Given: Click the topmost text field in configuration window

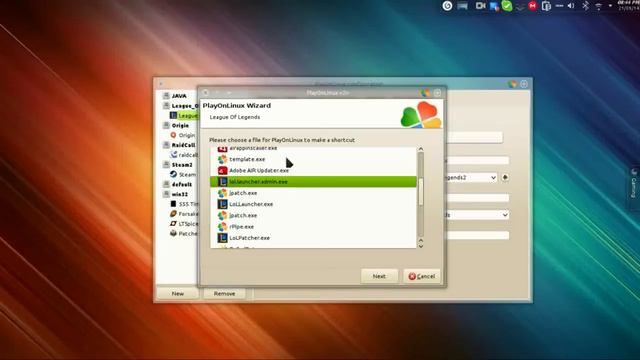Looking at the screenshot, I should click(475, 138).
